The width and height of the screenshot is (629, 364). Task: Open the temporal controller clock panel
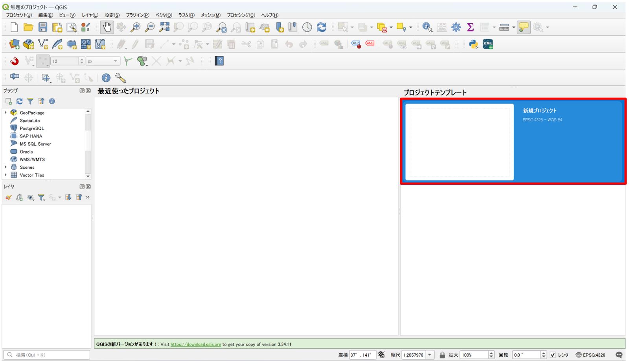point(307,27)
